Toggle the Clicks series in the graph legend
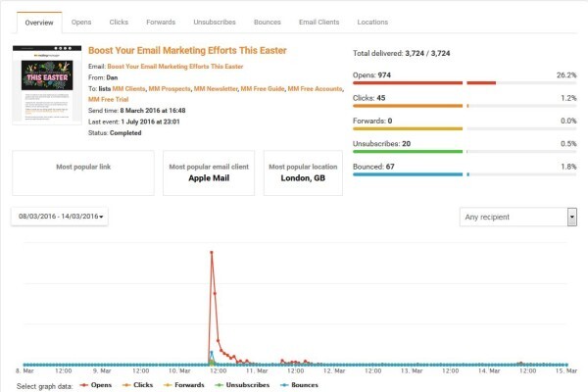 [x=137, y=385]
